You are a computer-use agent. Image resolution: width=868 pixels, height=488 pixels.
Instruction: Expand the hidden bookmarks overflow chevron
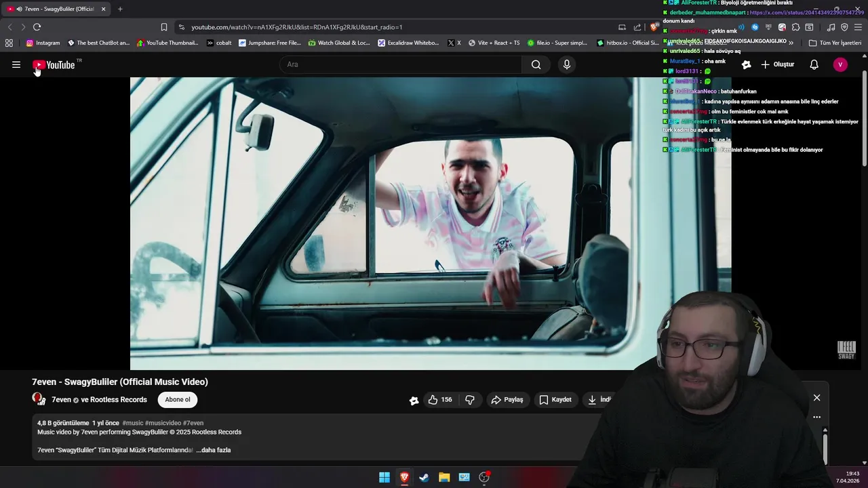click(x=791, y=43)
